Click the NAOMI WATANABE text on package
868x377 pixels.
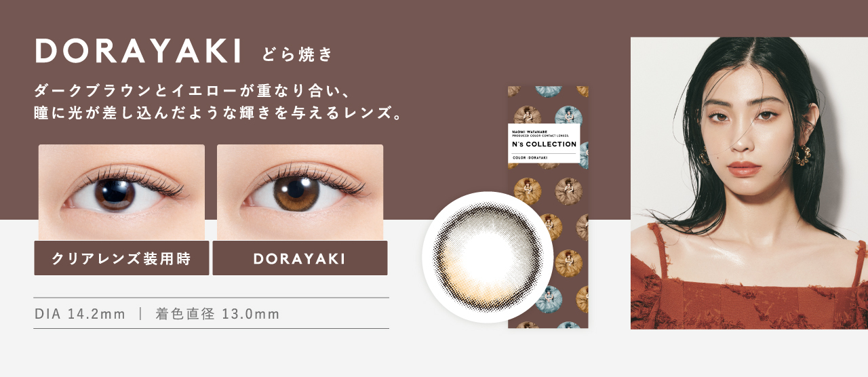coord(526,127)
